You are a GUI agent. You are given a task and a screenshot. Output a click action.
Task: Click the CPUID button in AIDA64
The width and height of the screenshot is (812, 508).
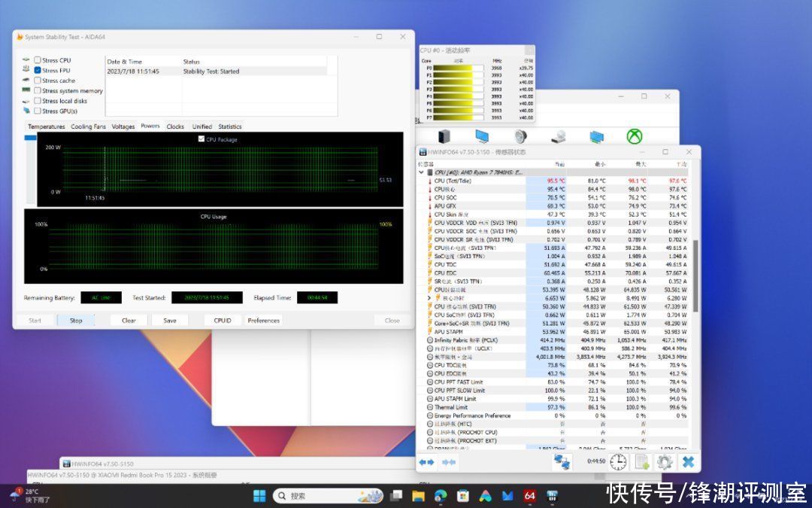coord(223,321)
